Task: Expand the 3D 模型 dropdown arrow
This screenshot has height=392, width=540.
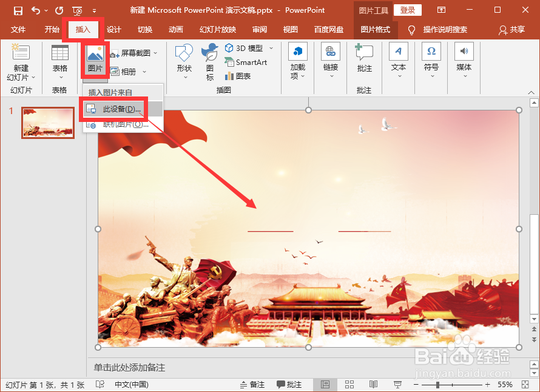Action: [271, 48]
